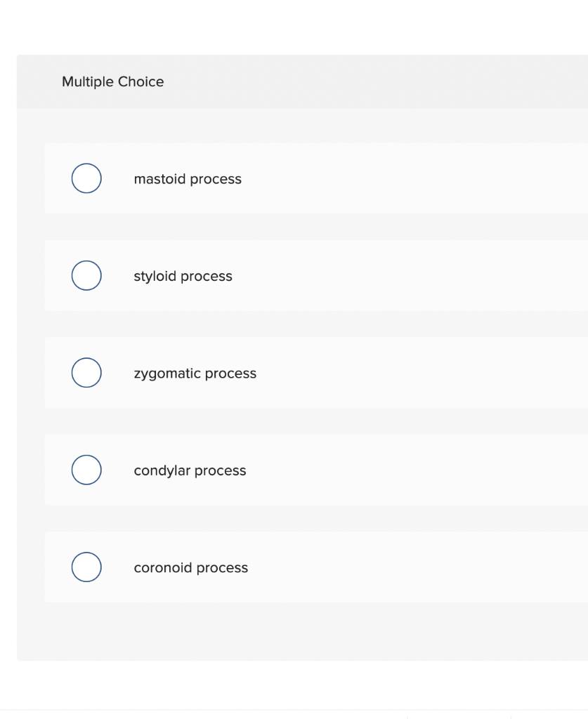Choose the answer labeled mastoid process

188,179
